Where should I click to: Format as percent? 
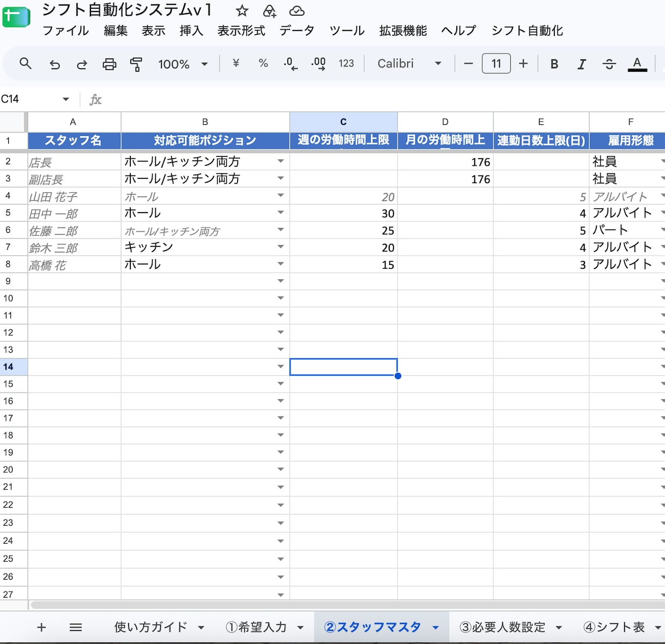(x=263, y=63)
